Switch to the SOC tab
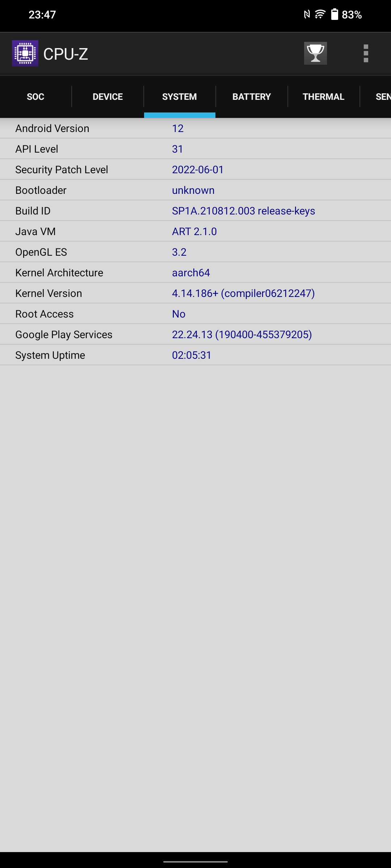The width and height of the screenshot is (391, 868). pyautogui.click(x=35, y=97)
